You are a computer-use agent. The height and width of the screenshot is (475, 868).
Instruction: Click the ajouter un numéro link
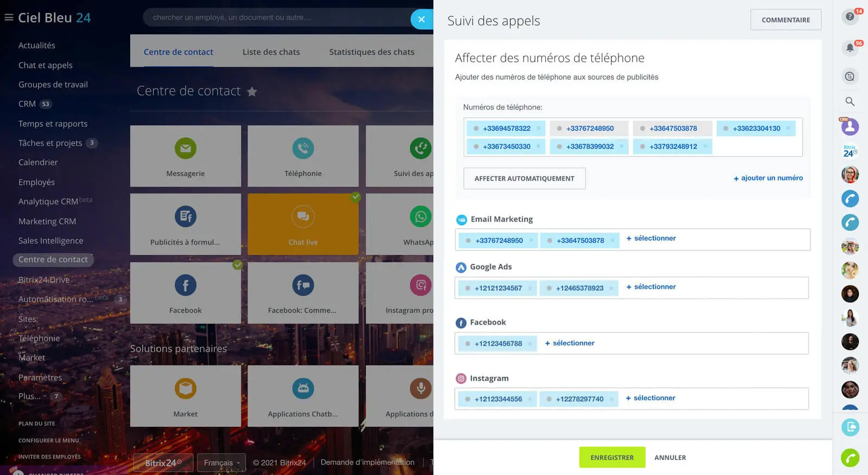pyautogui.click(x=768, y=178)
